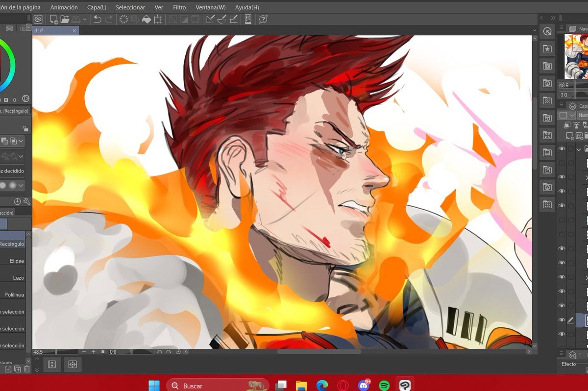
Task: Create a new canvas via New icon
Action: [53, 19]
